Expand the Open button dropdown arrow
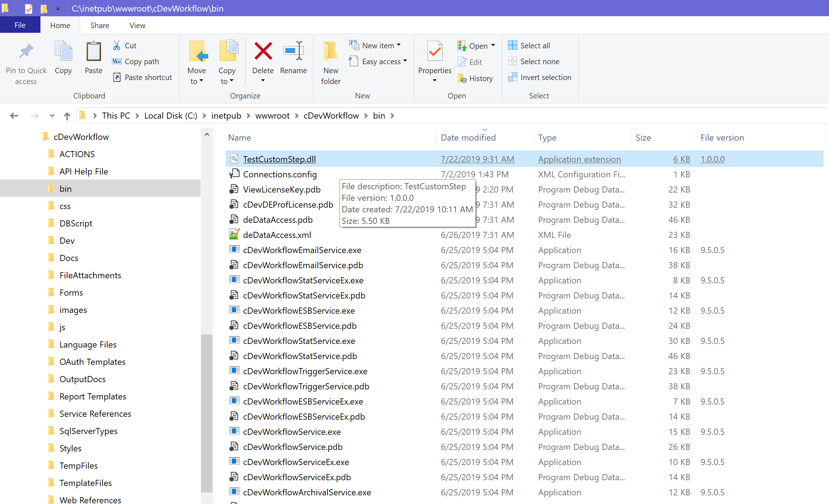This screenshot has height=504, width=829. click(493, 45)
